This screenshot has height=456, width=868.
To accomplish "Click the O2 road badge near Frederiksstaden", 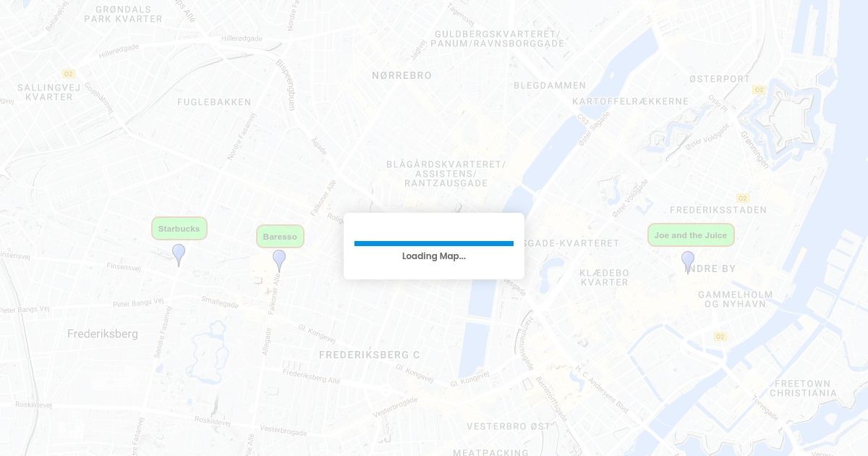I will coord(743,198).
